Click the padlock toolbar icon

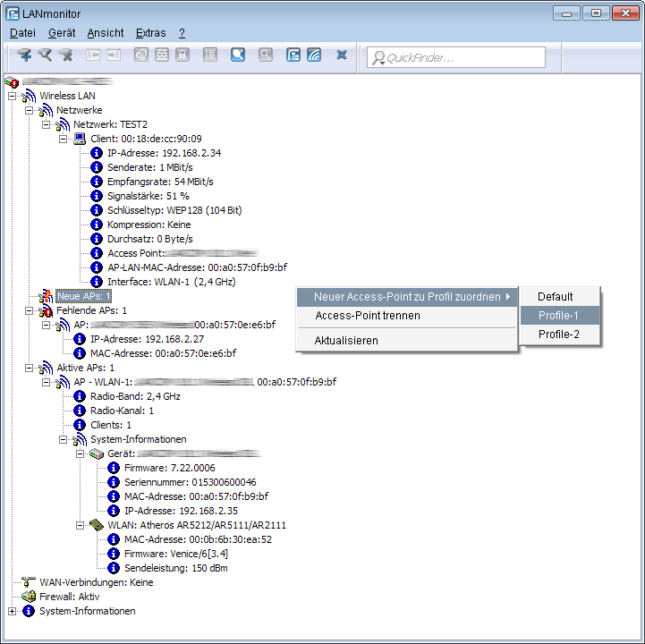(x=182, y=55)
